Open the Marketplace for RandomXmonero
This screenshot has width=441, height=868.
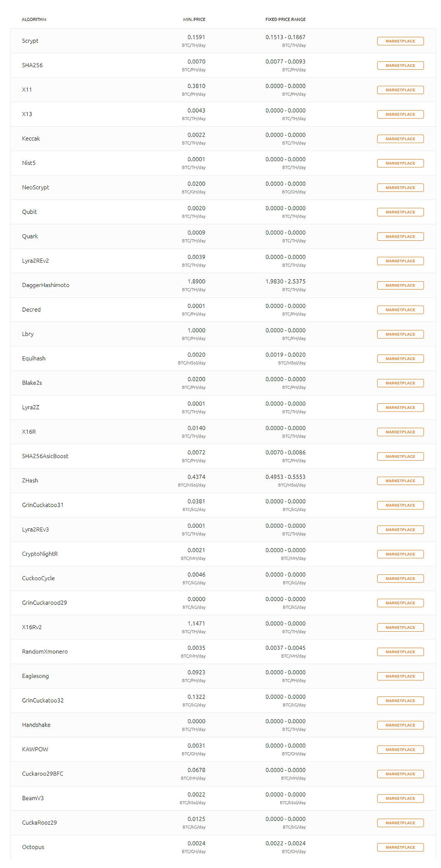pos(400,652)
